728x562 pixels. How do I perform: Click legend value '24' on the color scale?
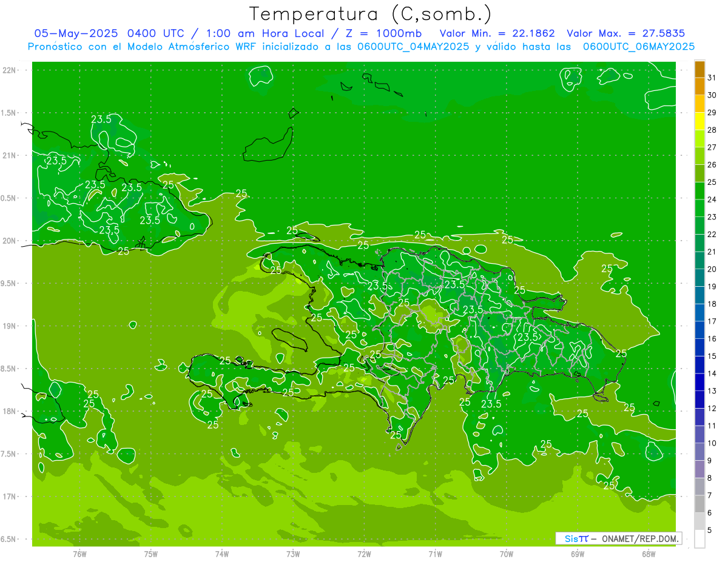[x=712, y=199]
